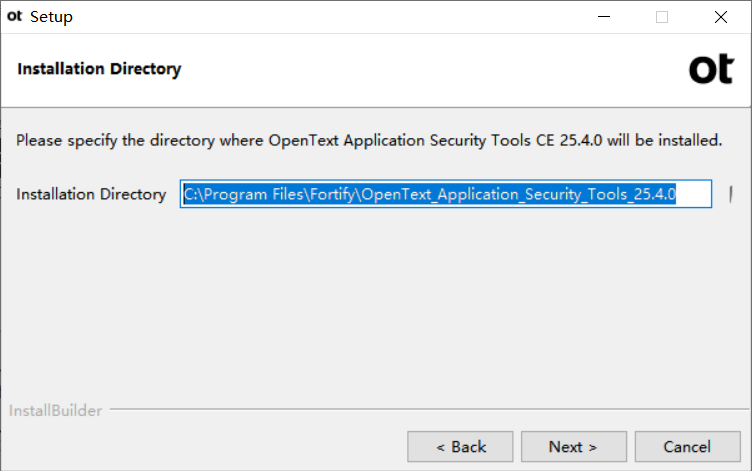Close the Setup installer window
Image resolution: width=752 pixels, height=471 pixels.
coord(721,17)
